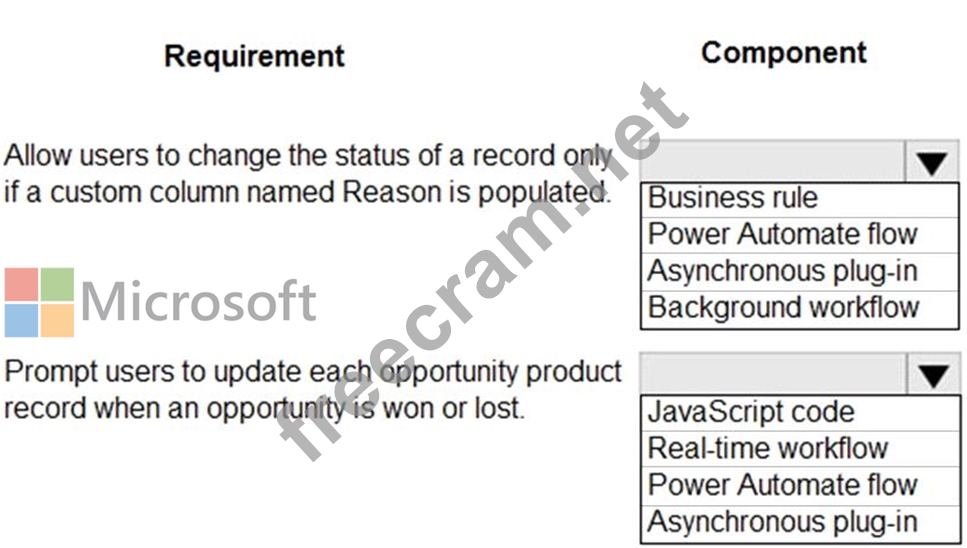Click the Microsoft wordmark text
Image resolution: width=967 pixels, height=548 pixels.
(198, 301)
